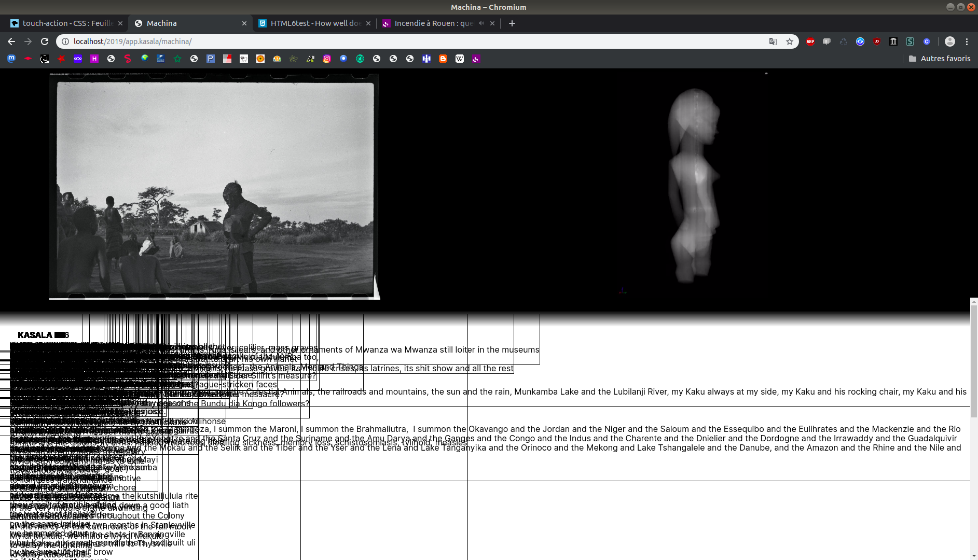Click the Google Translate page icon
978x560 pixels.
(x=773, y=41)
